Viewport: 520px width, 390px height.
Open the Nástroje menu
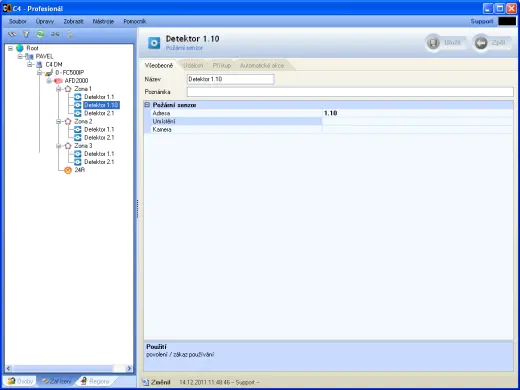click(x=103, y=21)
